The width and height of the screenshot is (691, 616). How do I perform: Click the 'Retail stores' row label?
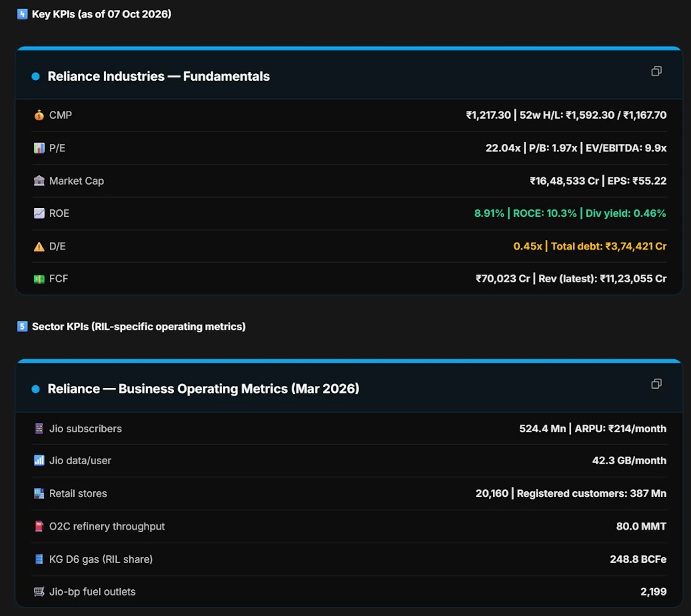pyautogui.click(x=78, y=493)
